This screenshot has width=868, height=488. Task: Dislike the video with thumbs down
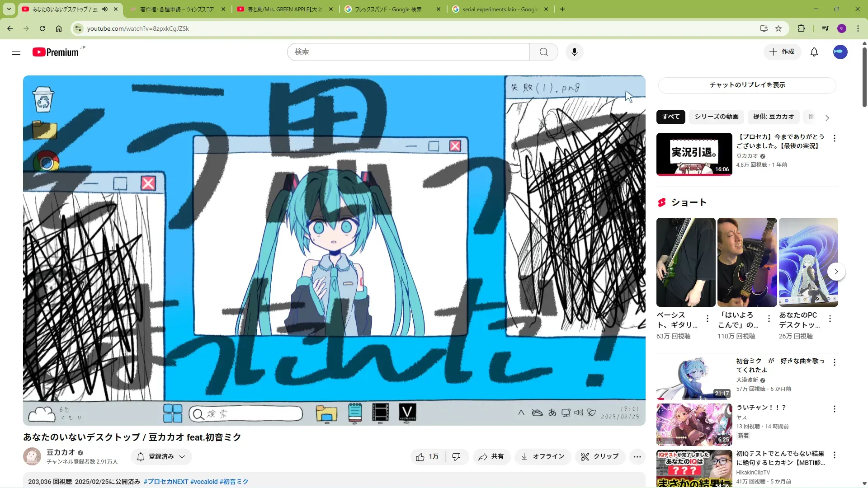tap(456, 457)
